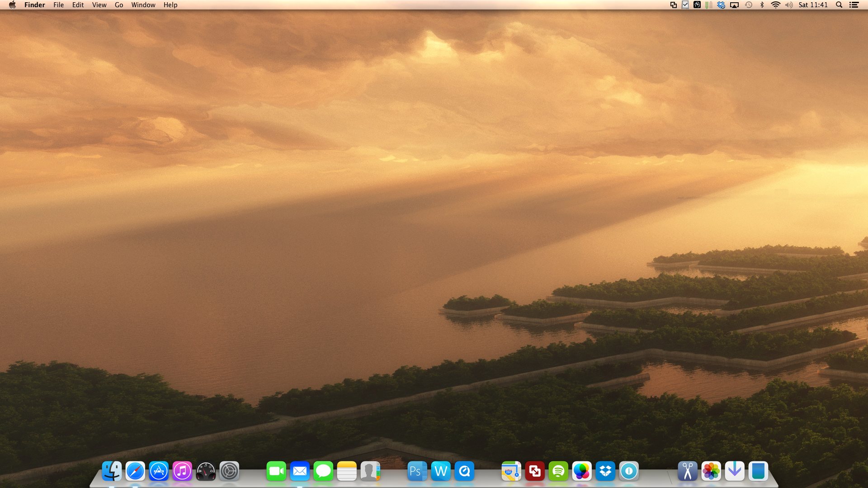Open the Finder application menu
Screen dimensions: 868x488
tap(35, 5)
